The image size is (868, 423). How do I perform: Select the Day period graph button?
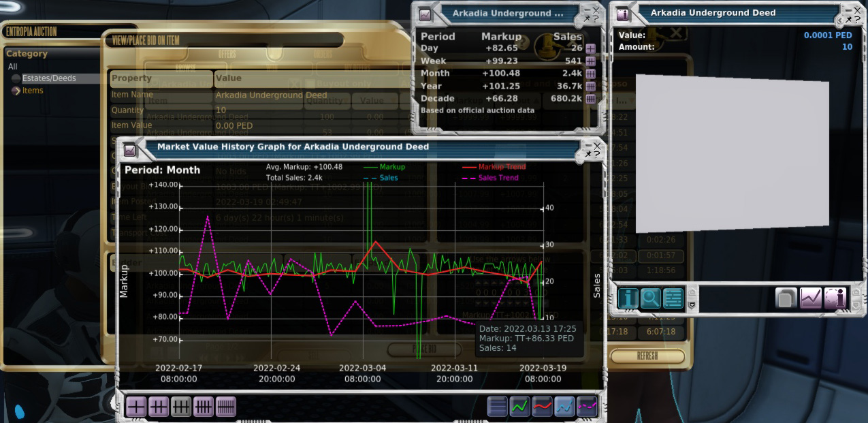tap(136, 407)
